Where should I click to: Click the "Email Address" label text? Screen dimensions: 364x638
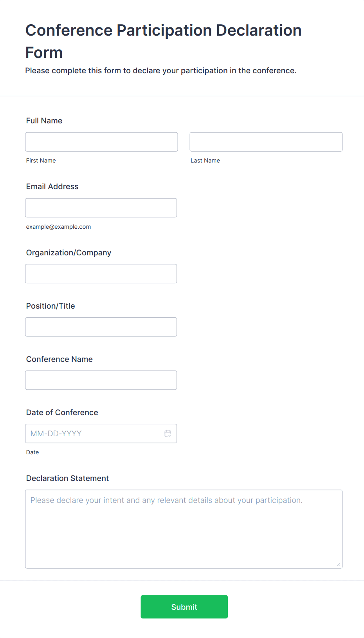(x=52, y=186)
